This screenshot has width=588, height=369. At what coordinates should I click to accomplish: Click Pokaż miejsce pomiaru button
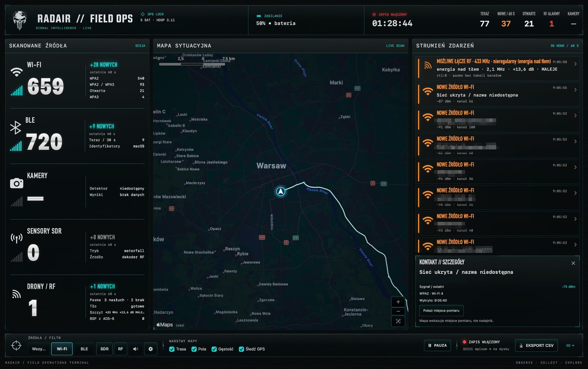(x=441, y=310)
